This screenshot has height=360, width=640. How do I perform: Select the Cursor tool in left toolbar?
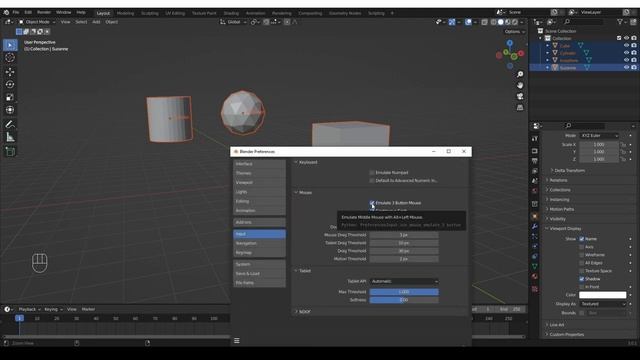coord(10,58)
